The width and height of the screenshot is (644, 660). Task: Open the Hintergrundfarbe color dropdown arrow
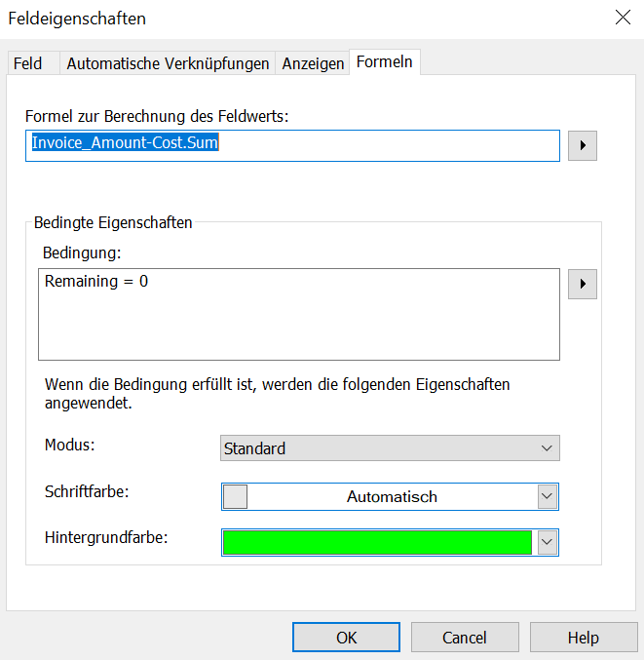pos(547,542)
